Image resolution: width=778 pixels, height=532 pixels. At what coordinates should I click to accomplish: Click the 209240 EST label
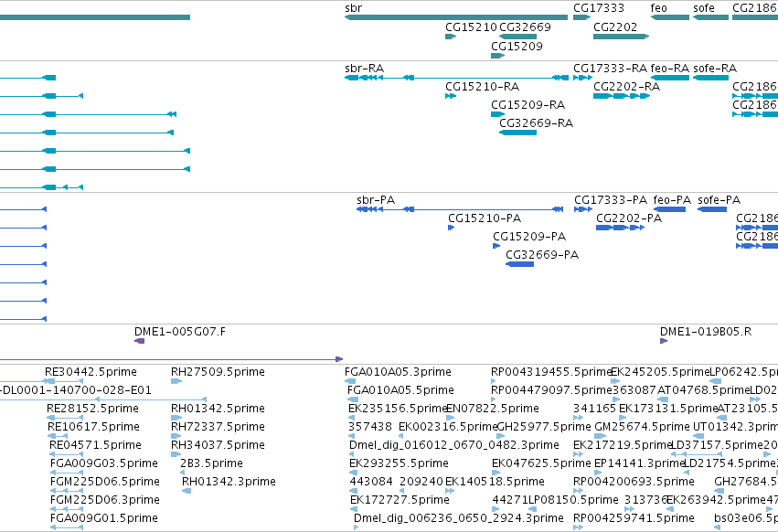coord(421,482)
